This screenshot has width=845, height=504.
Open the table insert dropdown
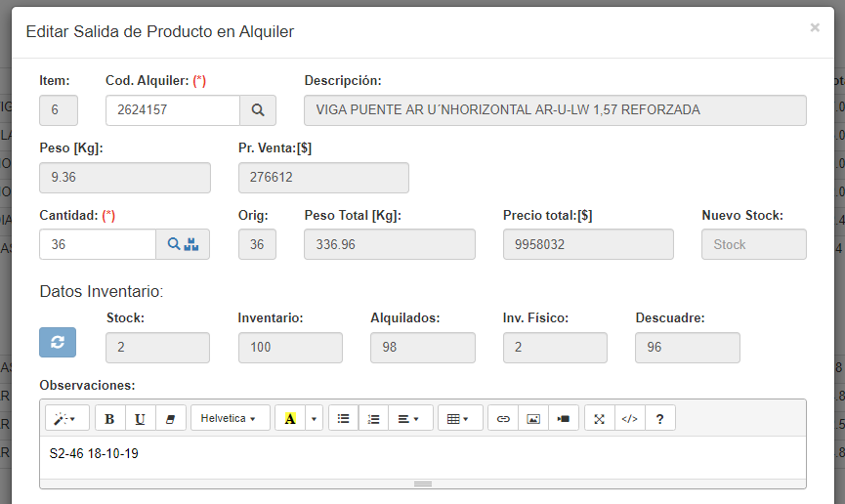(x=459, y=418)
